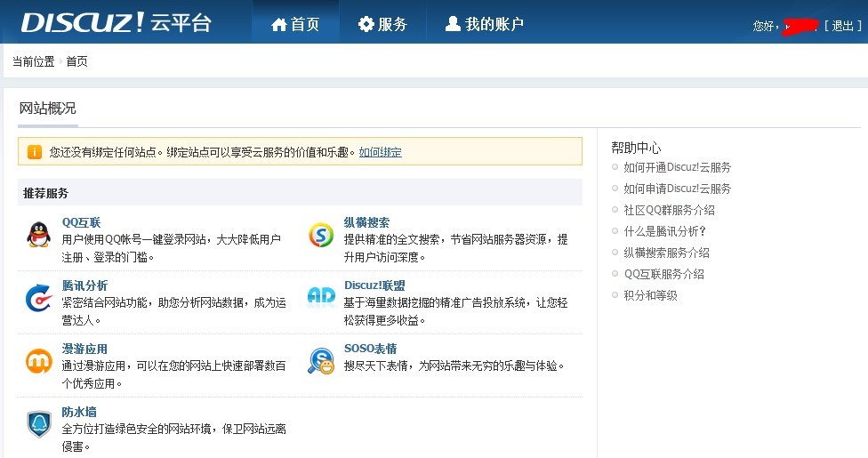Viewport: 868px width, 458px height.
Task: Open the 纵横搜索 service title link
Action: click(x=366, y=222)
